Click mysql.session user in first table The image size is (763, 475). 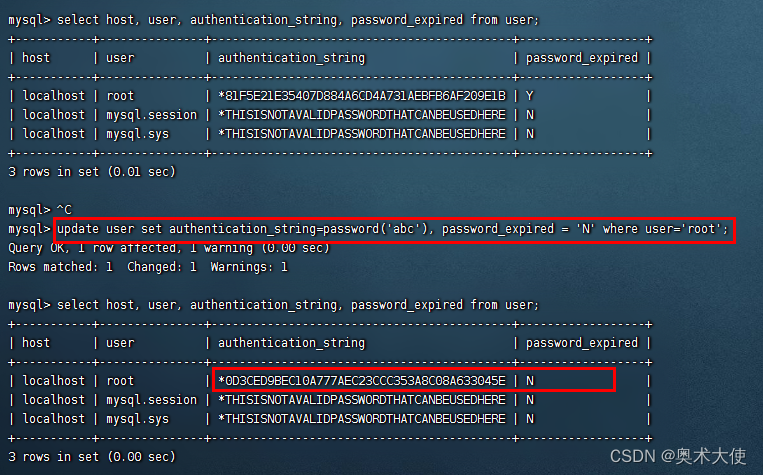[x=151, y=115]
